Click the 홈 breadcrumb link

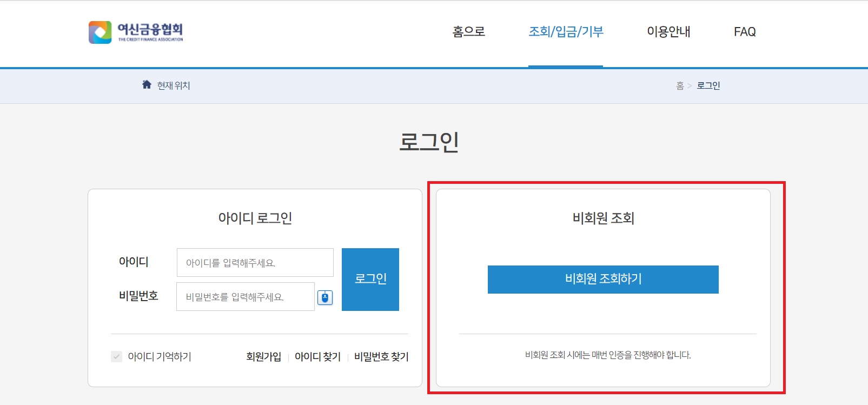pyautogui.click(x=680, y=85)
